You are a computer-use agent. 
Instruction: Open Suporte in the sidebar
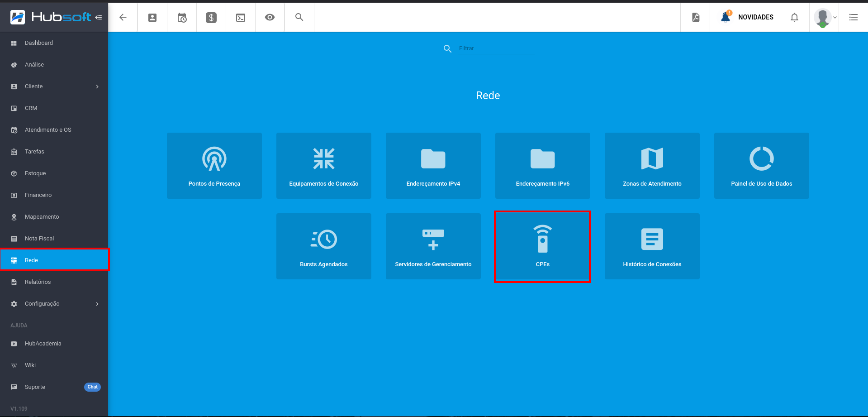54,387
